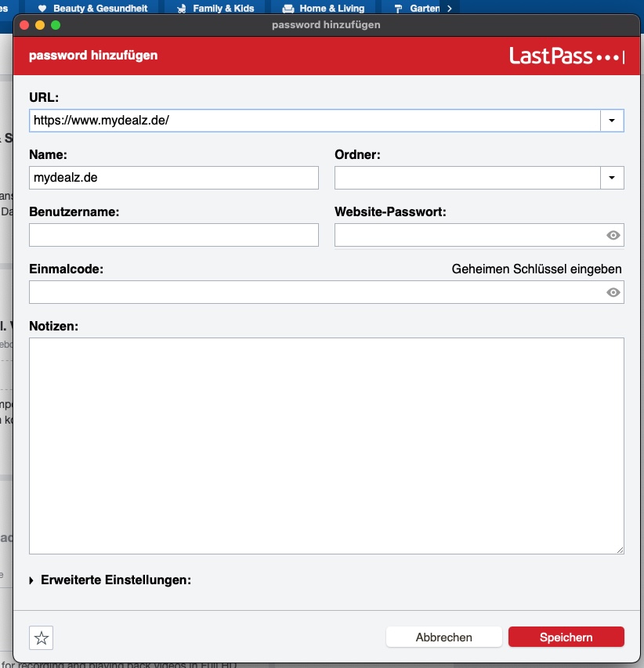Open the URL dropdown arrow
This screenshot has width=644, height=668.
coord(612,121)
